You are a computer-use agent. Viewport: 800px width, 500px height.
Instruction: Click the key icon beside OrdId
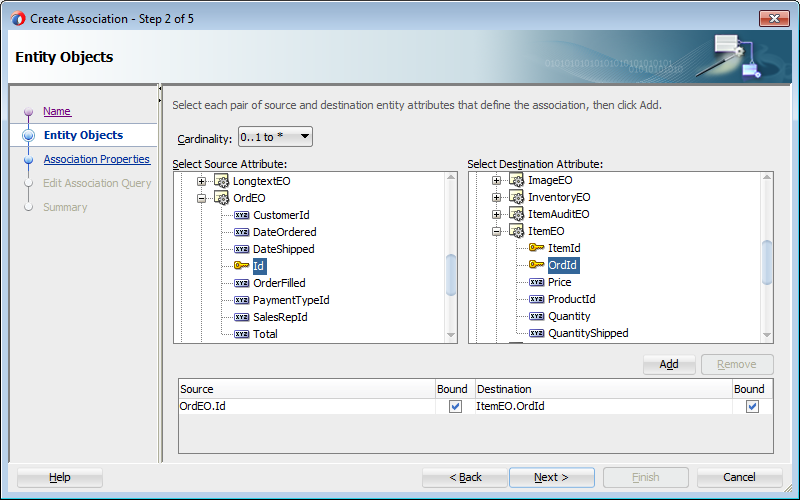(536, 265)
